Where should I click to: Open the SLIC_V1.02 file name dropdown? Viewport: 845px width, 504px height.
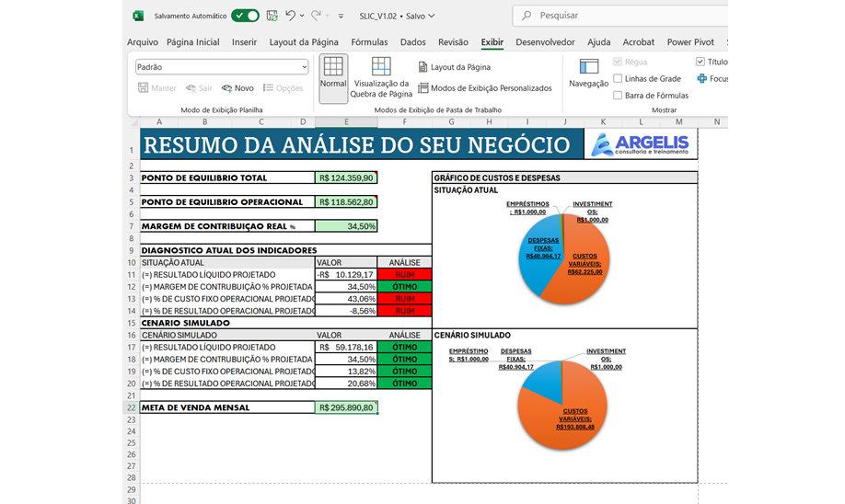click(x=397, y=17)
